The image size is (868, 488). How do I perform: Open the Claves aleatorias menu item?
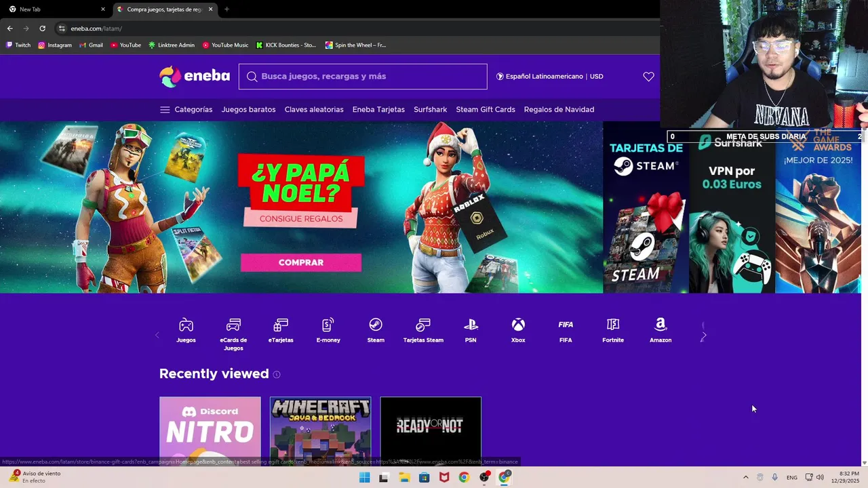coord(314,110)
